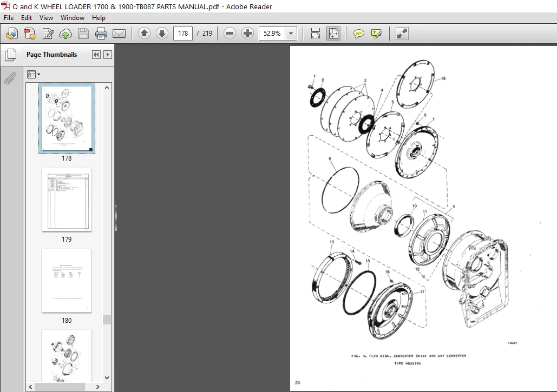Click the upload to cloud icon
The width and height of the screenshot is (557, 392).
(65, 34)
